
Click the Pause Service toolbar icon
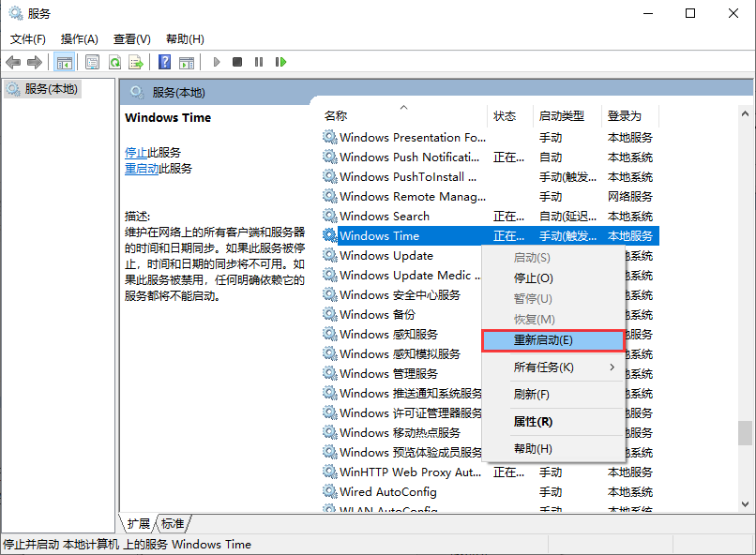(x=259, y=62)
